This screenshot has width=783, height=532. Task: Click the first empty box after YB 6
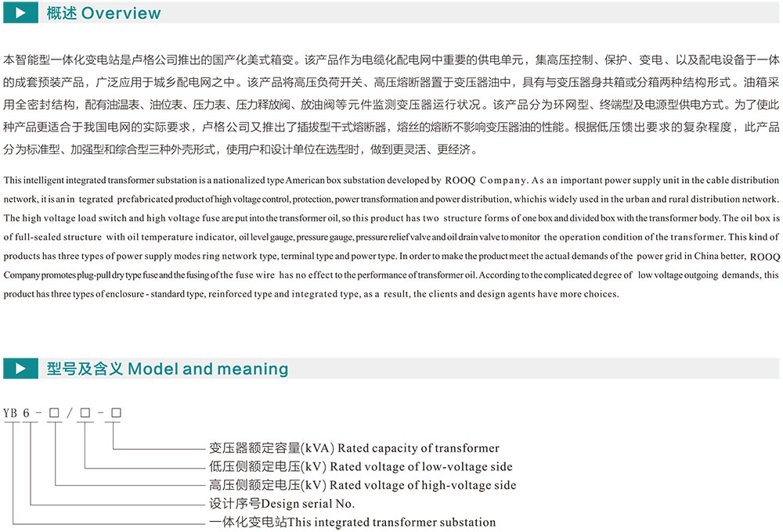pos(54,412)
